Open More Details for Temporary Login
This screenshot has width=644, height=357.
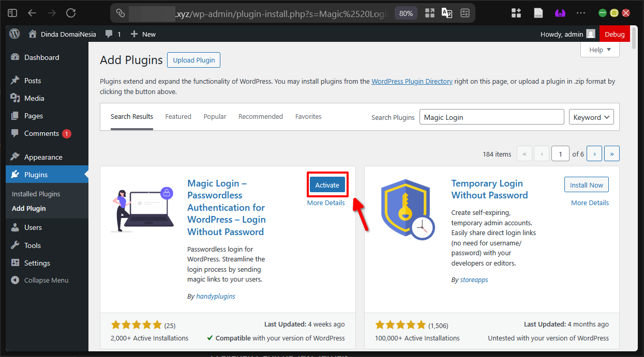590,203
